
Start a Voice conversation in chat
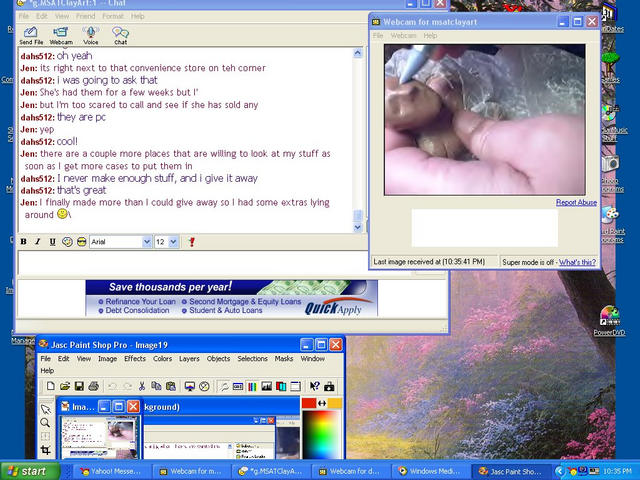tap(91, 36)
